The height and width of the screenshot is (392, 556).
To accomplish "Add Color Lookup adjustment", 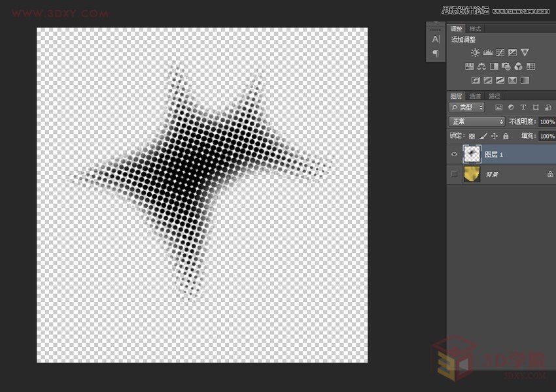I will (531, 66).
